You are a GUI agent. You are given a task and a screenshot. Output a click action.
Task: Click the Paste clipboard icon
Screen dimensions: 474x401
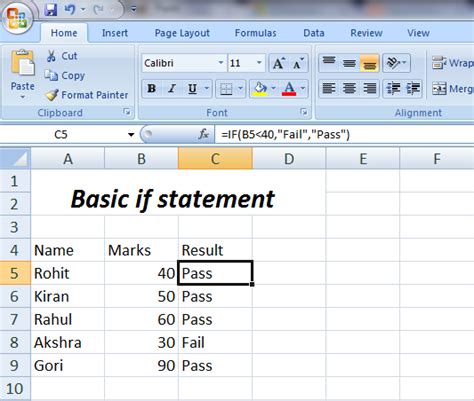pyautogui.click(x=23, y=63)
